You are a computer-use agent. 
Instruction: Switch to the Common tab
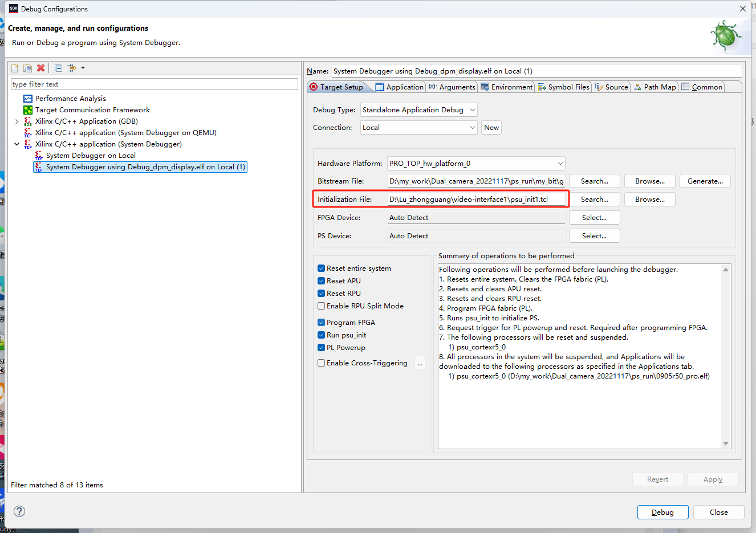pyautogui.click(x=702, y=87)
